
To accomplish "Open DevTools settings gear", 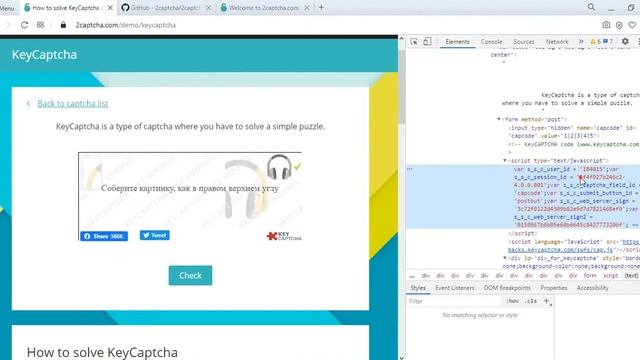I will point(625,42).
